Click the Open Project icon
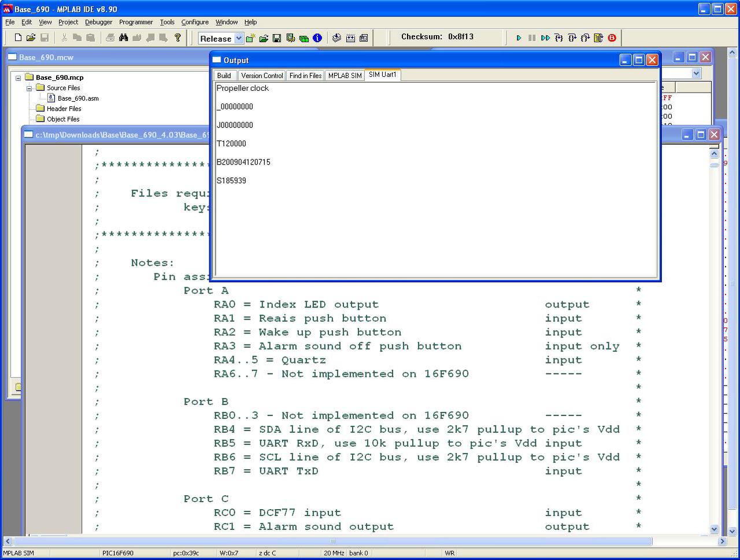 [264, 38]
